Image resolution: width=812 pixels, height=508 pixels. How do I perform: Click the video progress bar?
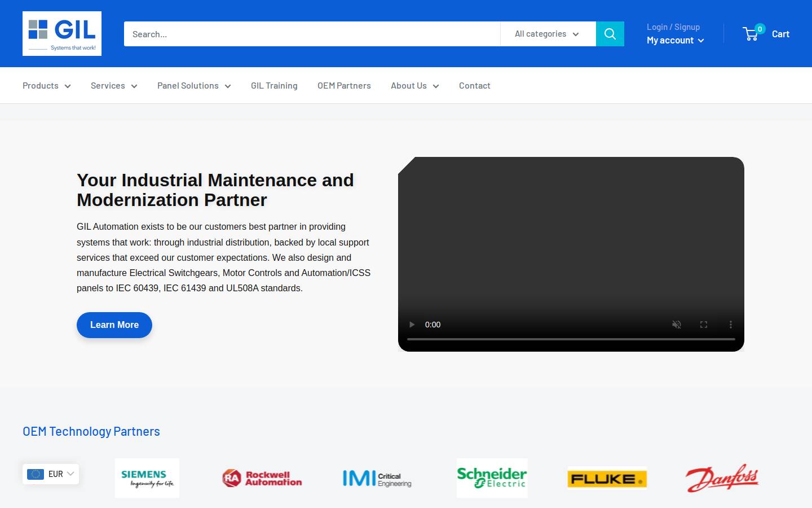click(571, 339)
